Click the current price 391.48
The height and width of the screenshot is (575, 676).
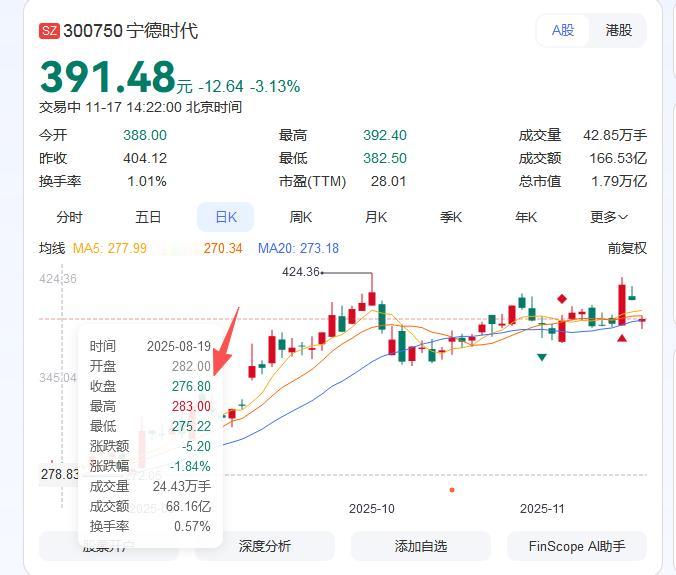[108, 77]
